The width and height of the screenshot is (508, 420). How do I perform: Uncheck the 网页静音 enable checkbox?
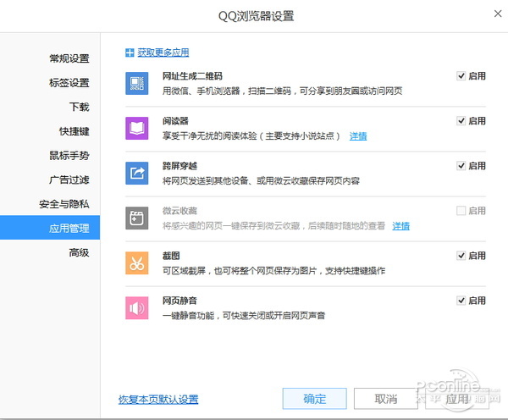[461, 301]
